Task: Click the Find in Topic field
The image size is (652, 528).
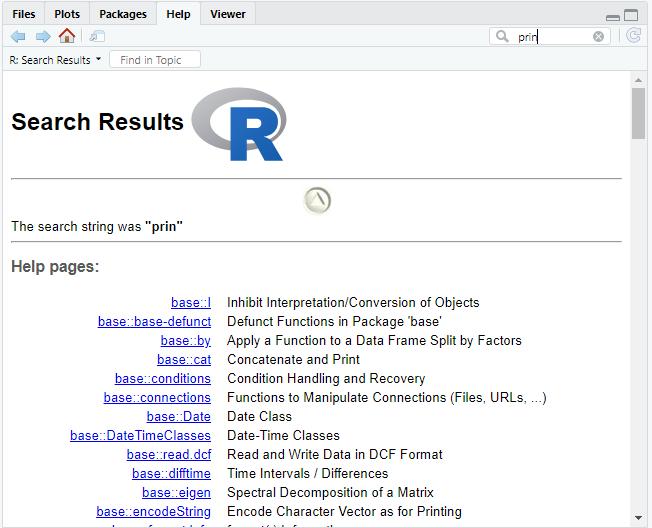Action: [155, 60]
